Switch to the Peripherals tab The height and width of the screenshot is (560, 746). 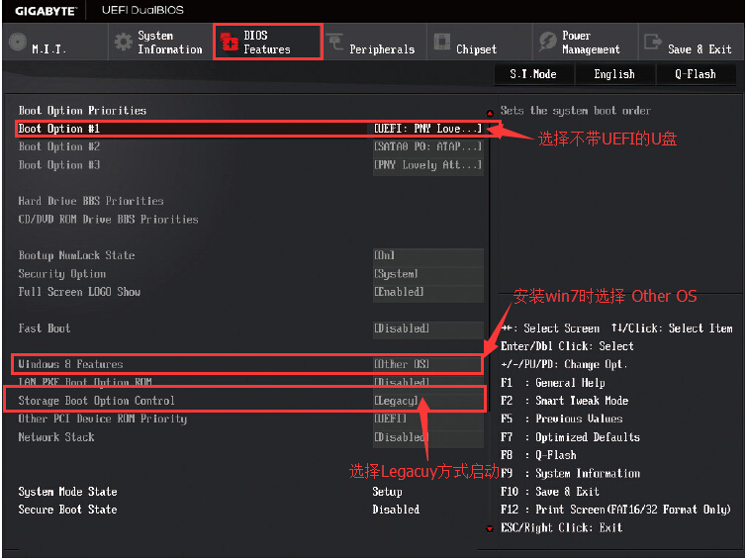[381, 48]
